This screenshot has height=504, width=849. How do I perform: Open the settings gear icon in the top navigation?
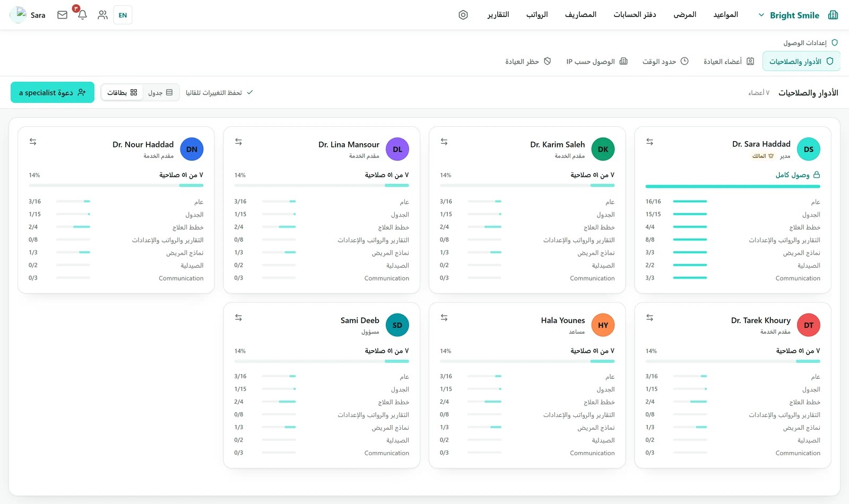tap(463, 15)
